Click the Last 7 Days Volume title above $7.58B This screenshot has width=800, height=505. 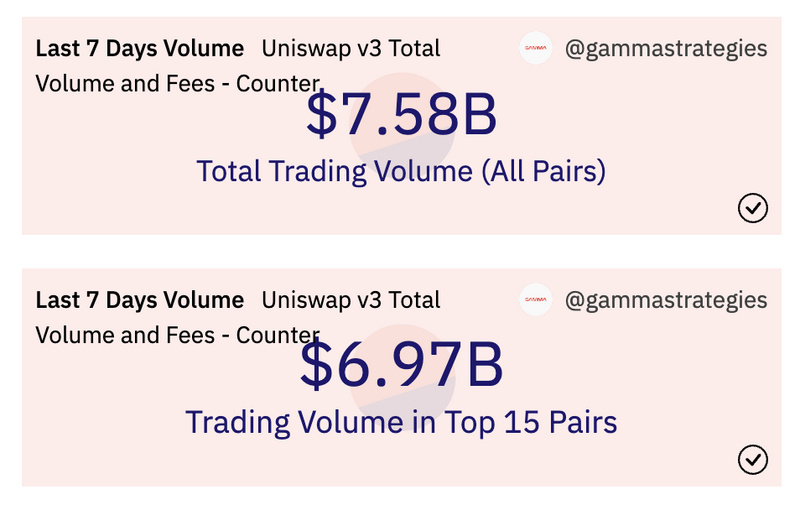click(x=139, y=48)
